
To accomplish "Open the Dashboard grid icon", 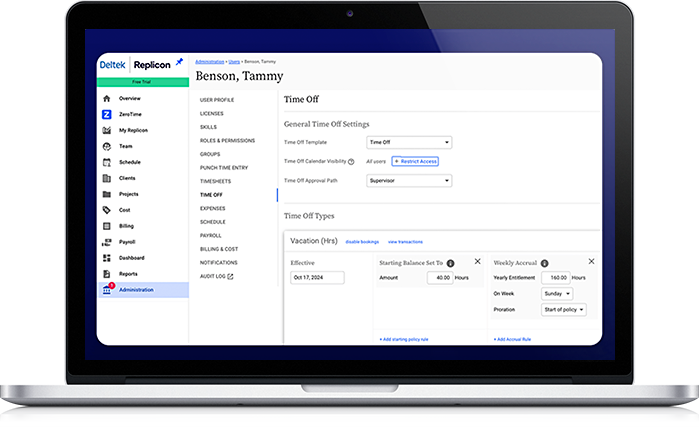I will tap(107, 258).
